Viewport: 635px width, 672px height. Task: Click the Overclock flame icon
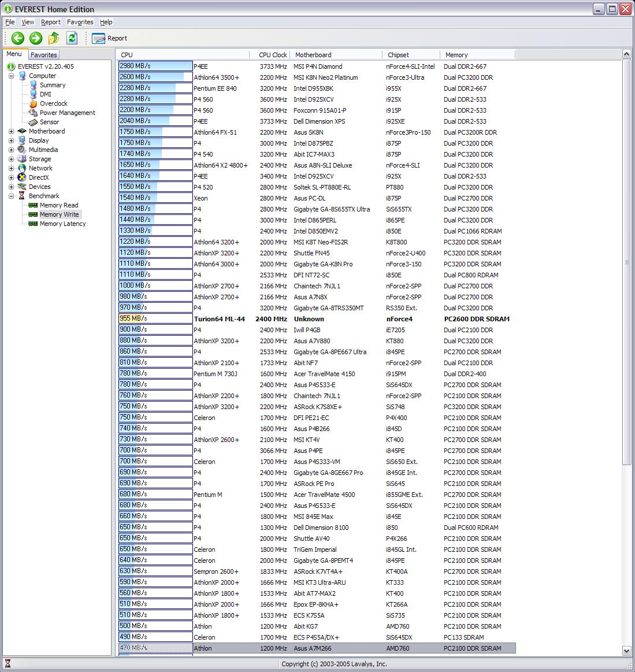pyautogui.click(x=33, y=103)
